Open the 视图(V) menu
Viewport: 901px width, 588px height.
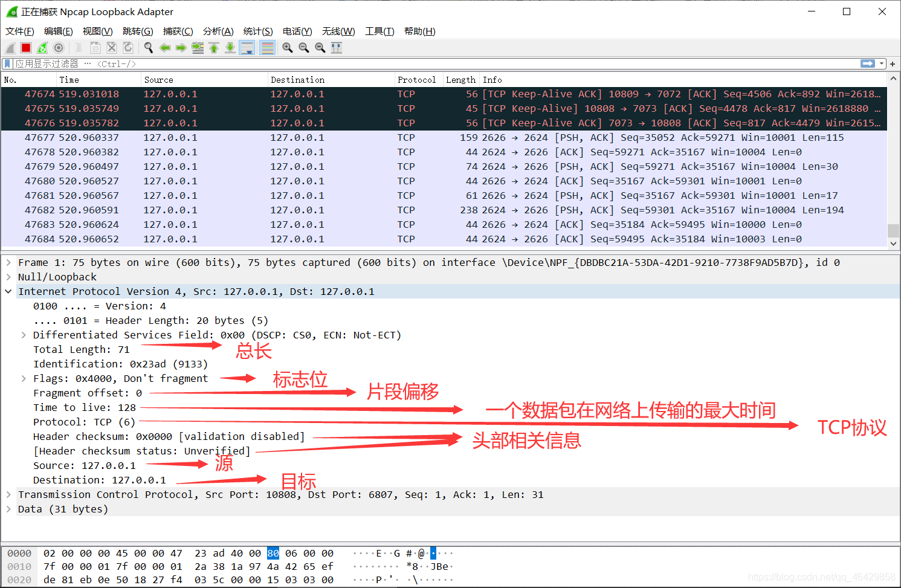pyautogui.click(x=97, y=31)
